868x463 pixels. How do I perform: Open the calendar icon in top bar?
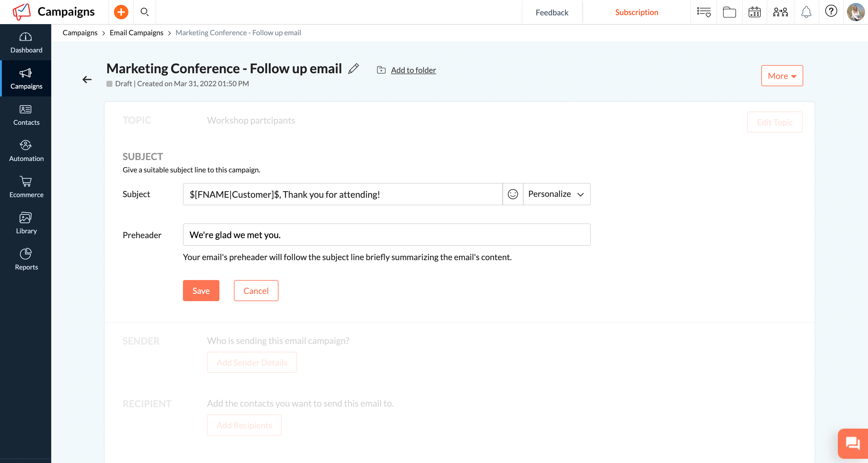pyautogui.click(x=754, y=12)
